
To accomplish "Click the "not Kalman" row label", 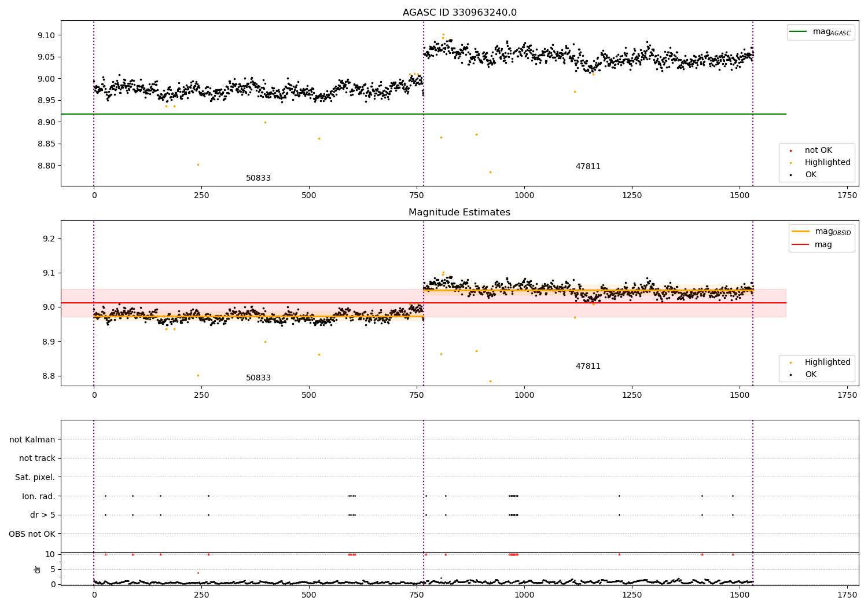I will pyautogui.click(x=32, y=440).
